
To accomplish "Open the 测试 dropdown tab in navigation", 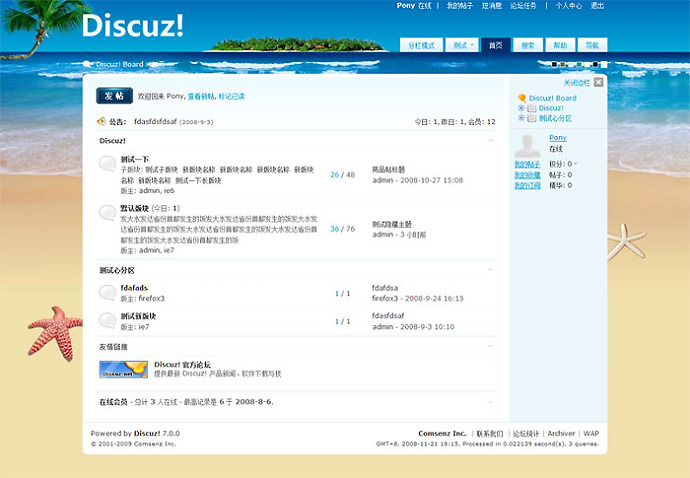I will 462,45.
